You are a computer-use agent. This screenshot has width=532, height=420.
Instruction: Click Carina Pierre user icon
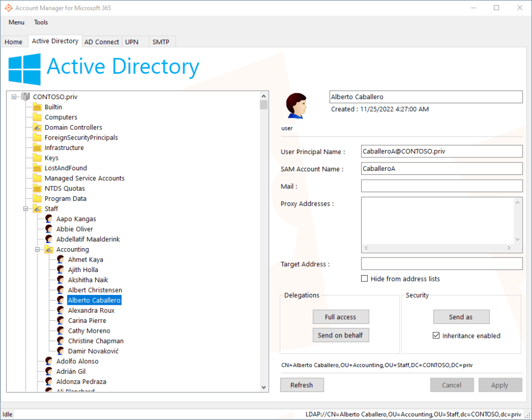pos(60,321)
